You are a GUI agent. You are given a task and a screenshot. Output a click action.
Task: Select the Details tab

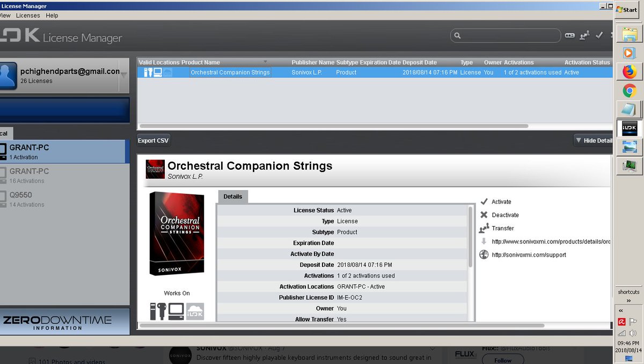pyautogui.click(x=233, y=196)
